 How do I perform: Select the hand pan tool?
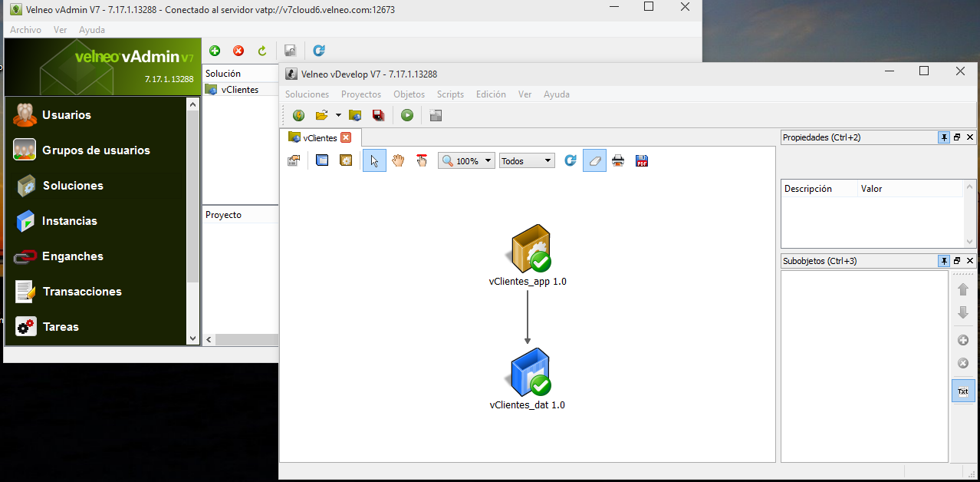point(398,161)
